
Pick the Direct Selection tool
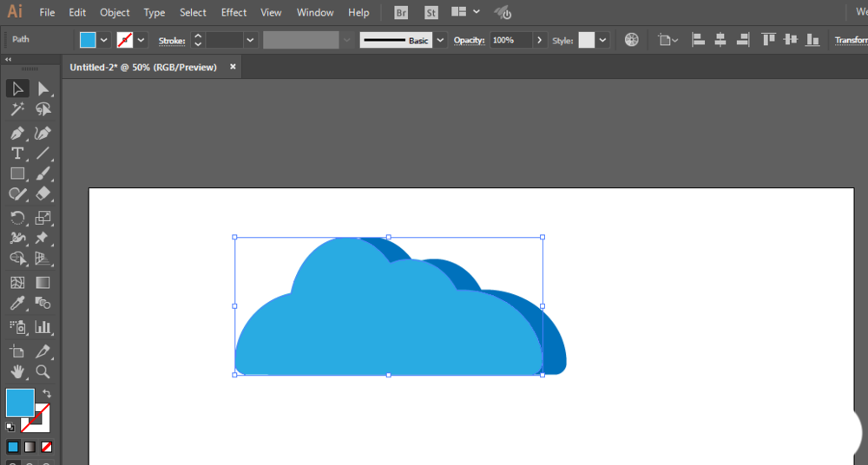coord(43,89)
